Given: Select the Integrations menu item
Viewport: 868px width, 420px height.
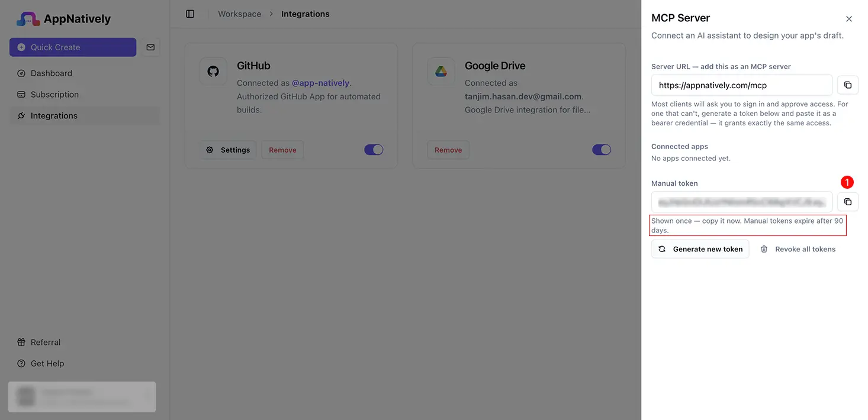Looking at the screenshot, I should click(x=85, y=116).
